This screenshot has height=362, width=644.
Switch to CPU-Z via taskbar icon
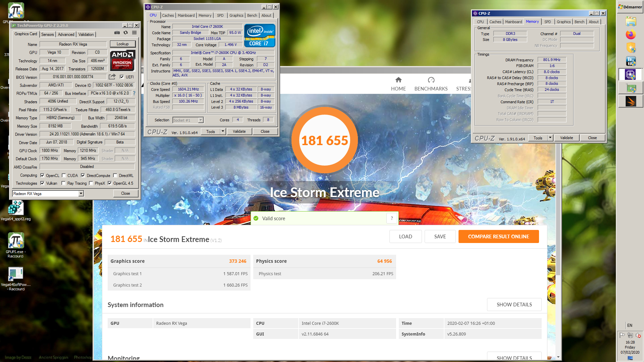point(630,74)
